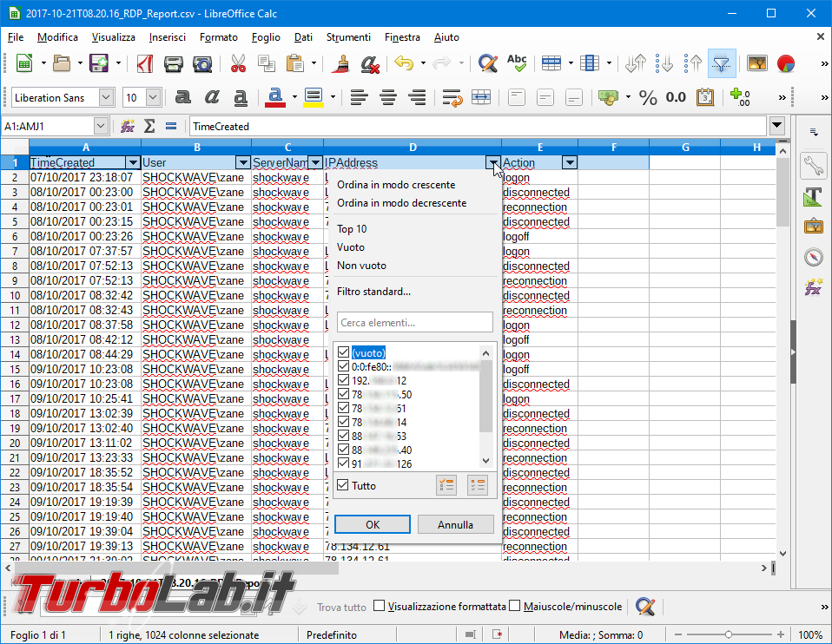Apply bold formatting
Viewport: 832px width, 644px height.
pos(182,97)
